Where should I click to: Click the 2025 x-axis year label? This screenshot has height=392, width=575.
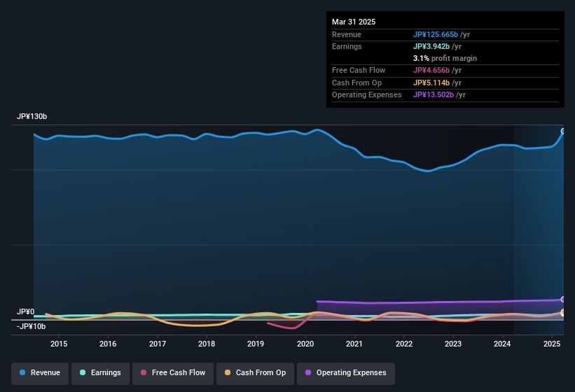tap(553, 344)
